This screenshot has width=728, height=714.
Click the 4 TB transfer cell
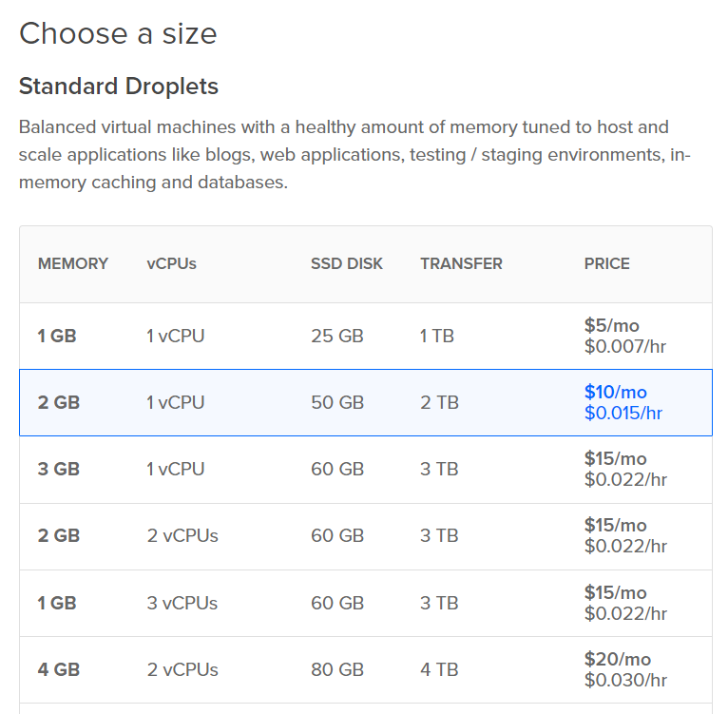[x=439, y=669]
